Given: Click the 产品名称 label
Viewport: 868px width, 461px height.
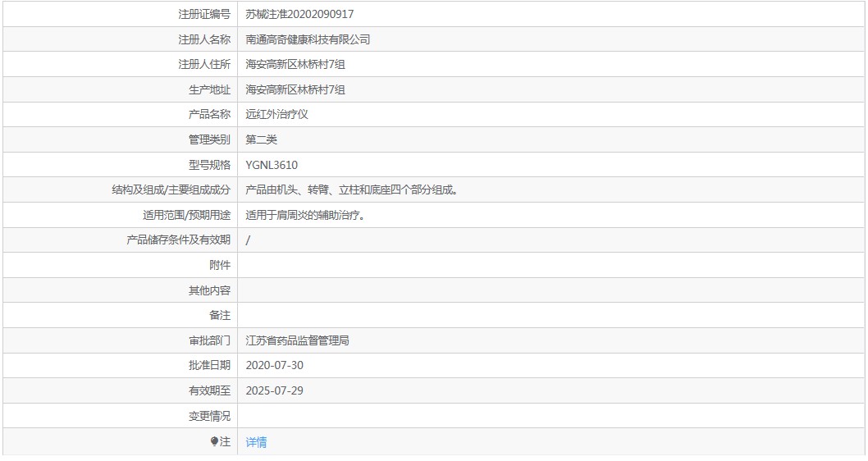Looking at the screenshot, I should click(x=209, y=115).
